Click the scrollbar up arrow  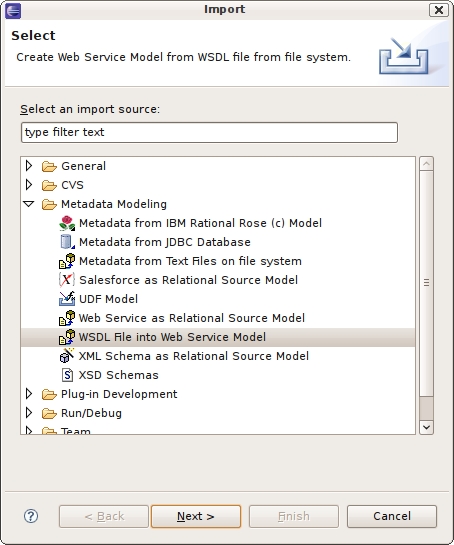(426, 164)
